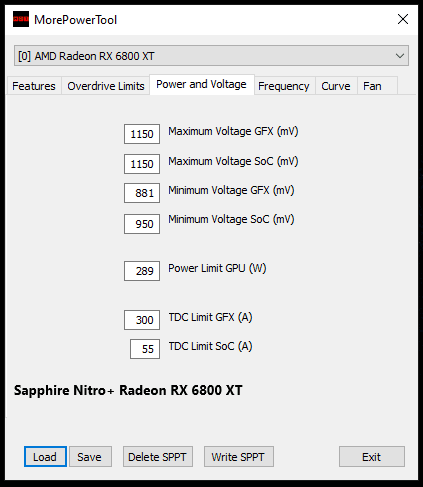
Task: Open the Overdrive Limits tab
Action: (106, 86)
